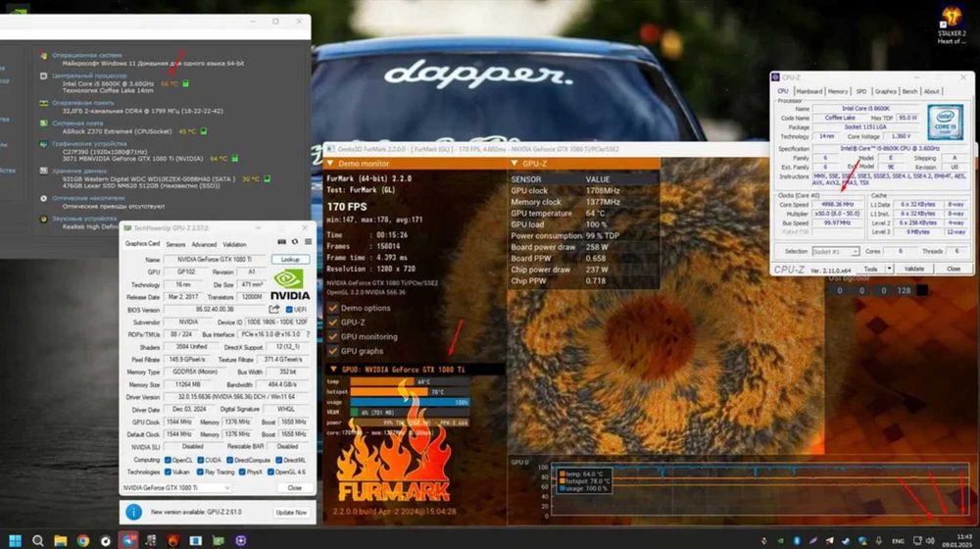This screenshot has width=980, height=549.
Task: Click the Bus Interface question mark help
Action: [308, 334]
